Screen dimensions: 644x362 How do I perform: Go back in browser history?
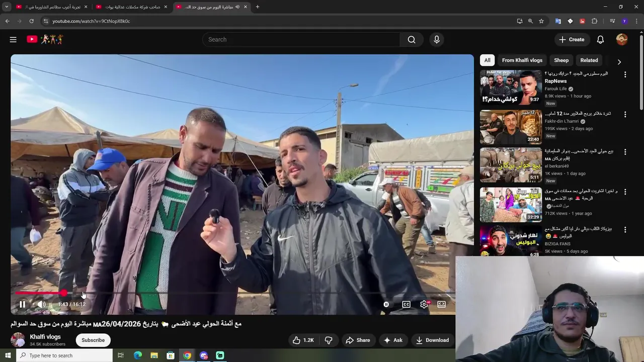(7, 21)
